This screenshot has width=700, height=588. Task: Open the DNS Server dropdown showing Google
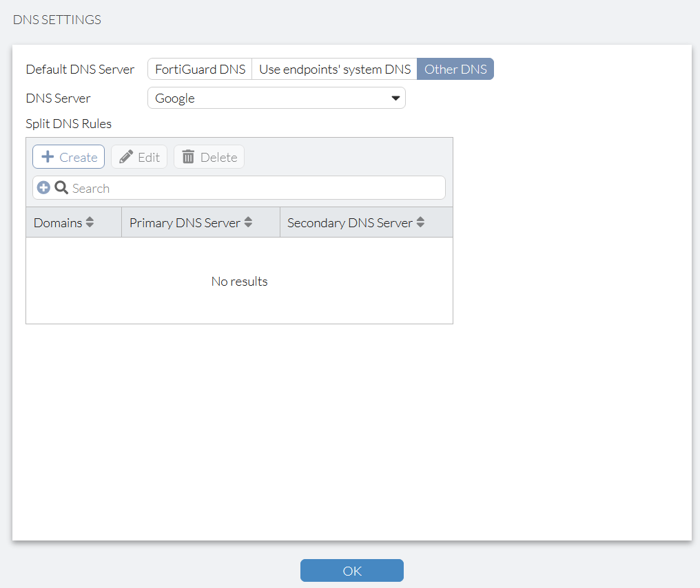276,98
